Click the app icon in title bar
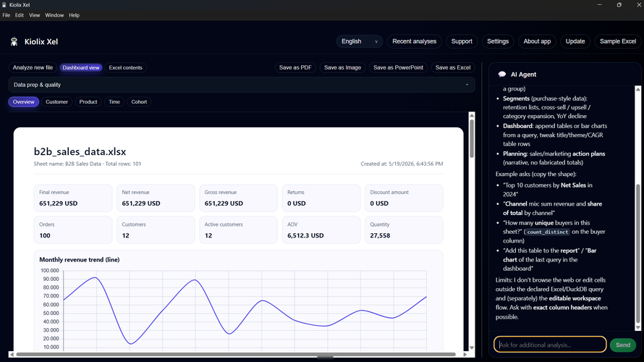 coord(4,5)
